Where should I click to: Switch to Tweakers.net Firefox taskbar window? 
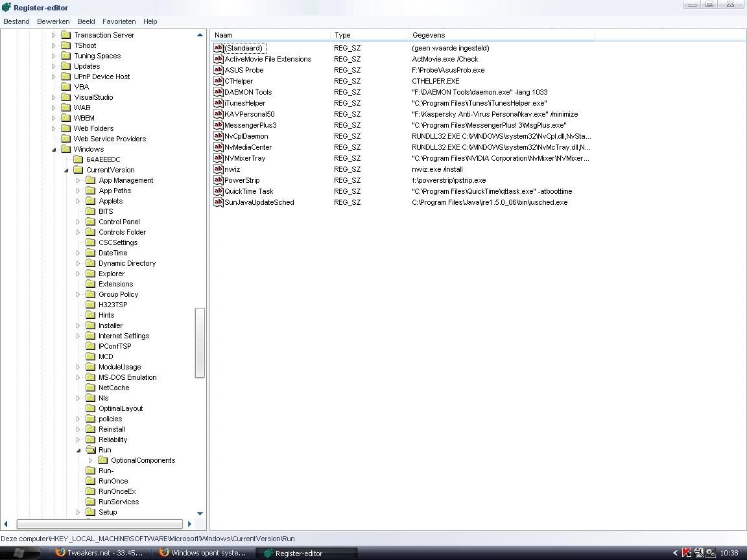99,553
